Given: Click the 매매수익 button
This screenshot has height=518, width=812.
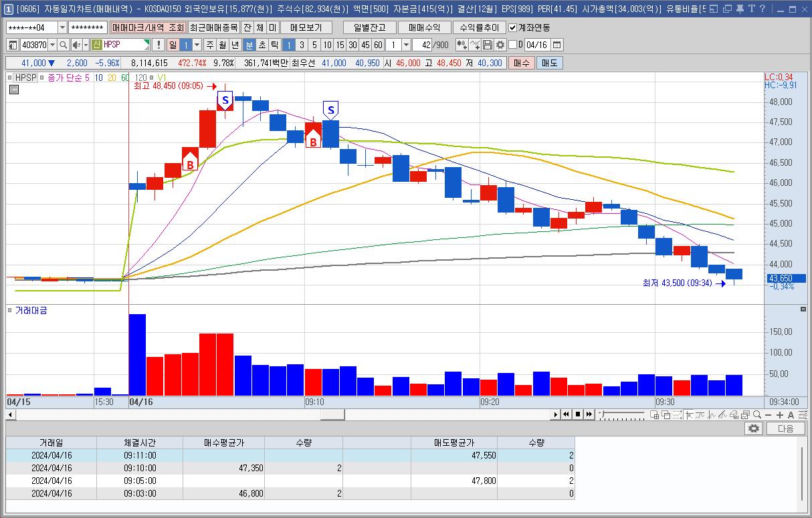Looking at the screenshot, I should pos(424,27).
